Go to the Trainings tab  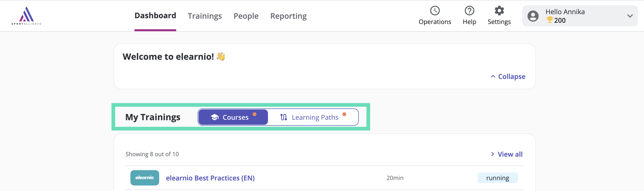[x=205, y=16]
